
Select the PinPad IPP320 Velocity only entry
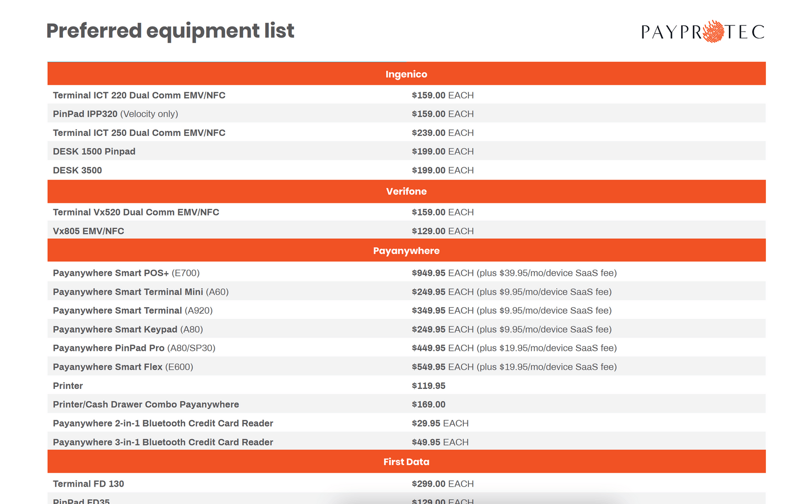pos(115,114)
